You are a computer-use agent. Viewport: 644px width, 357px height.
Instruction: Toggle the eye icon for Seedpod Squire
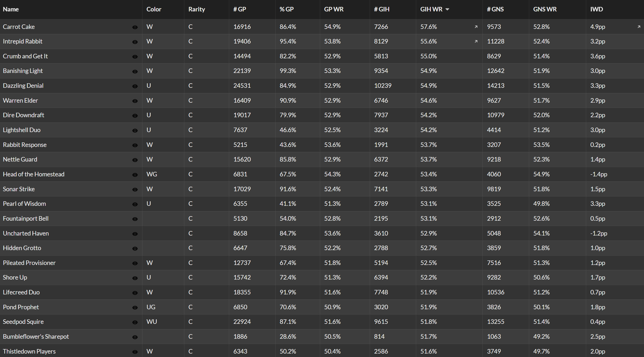(x=135, y=323)
